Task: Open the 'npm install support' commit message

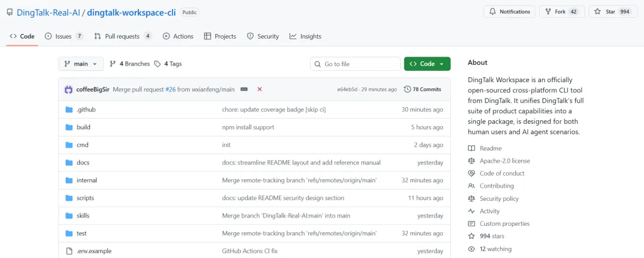Action: tap(248, 127)
